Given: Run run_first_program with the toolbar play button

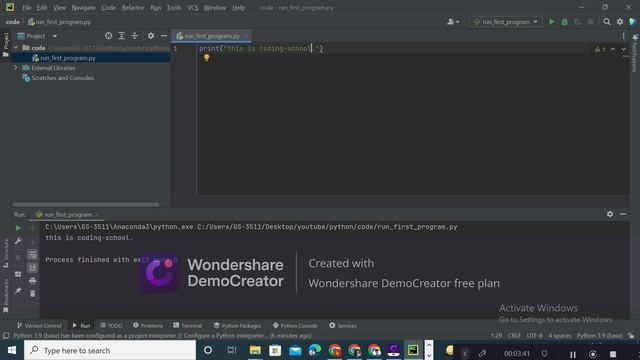Looking at the screenshot, I should coord(551,22).
